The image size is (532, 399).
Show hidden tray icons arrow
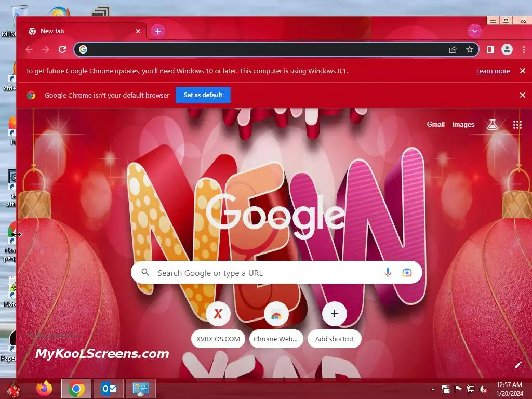[x=433, y=389]
